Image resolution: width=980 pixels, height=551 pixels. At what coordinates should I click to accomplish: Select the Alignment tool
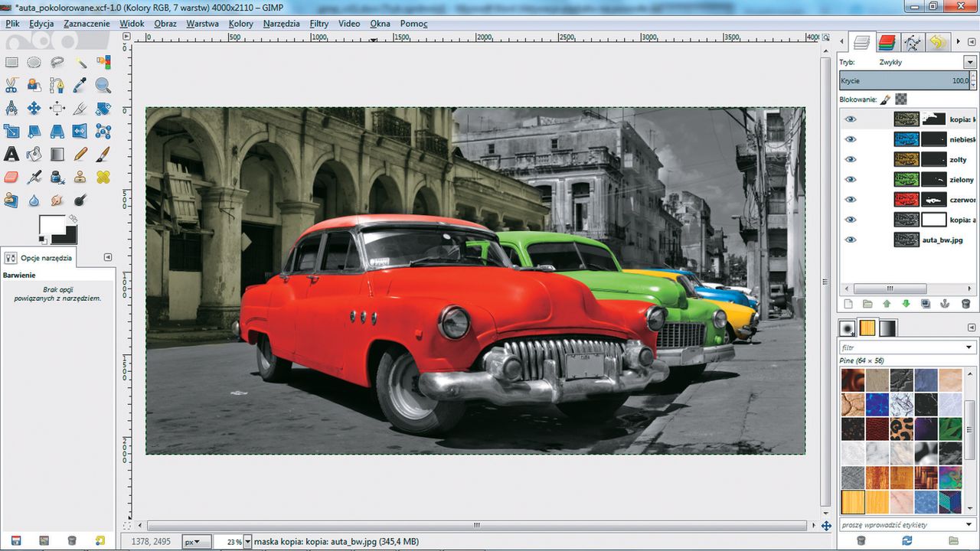57,108
